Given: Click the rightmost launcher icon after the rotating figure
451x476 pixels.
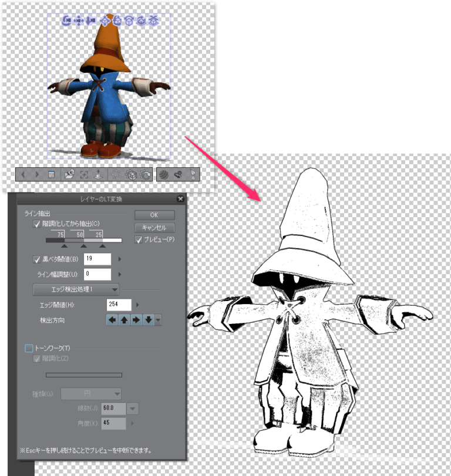Looking at the screenshot, I should [193, 174].
